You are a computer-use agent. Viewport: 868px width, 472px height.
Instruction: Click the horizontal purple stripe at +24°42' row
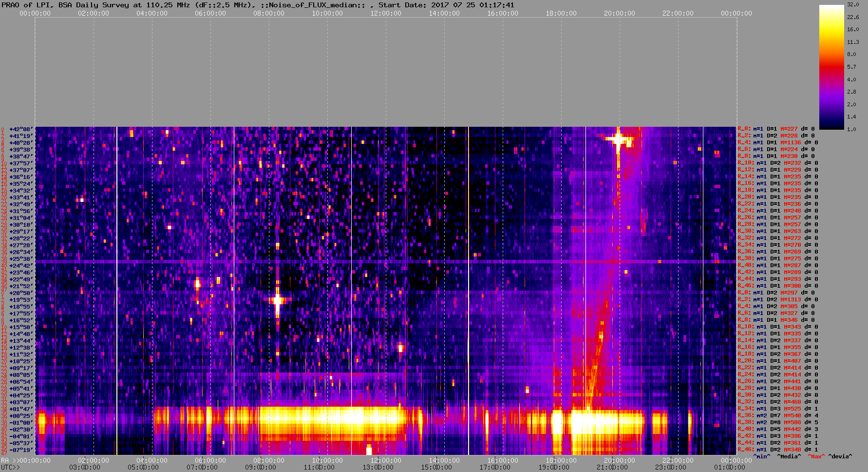point(386,262)
